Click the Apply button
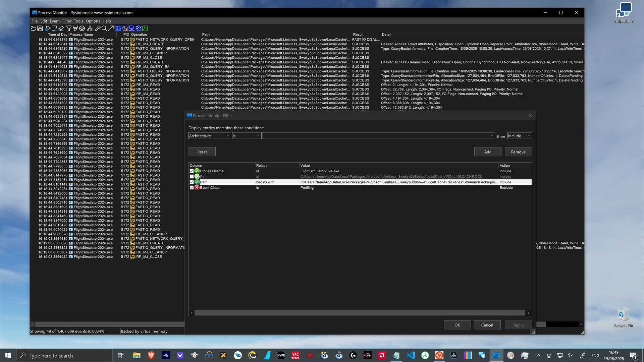This screenshot has width=644, height=362. pos(518,325)
